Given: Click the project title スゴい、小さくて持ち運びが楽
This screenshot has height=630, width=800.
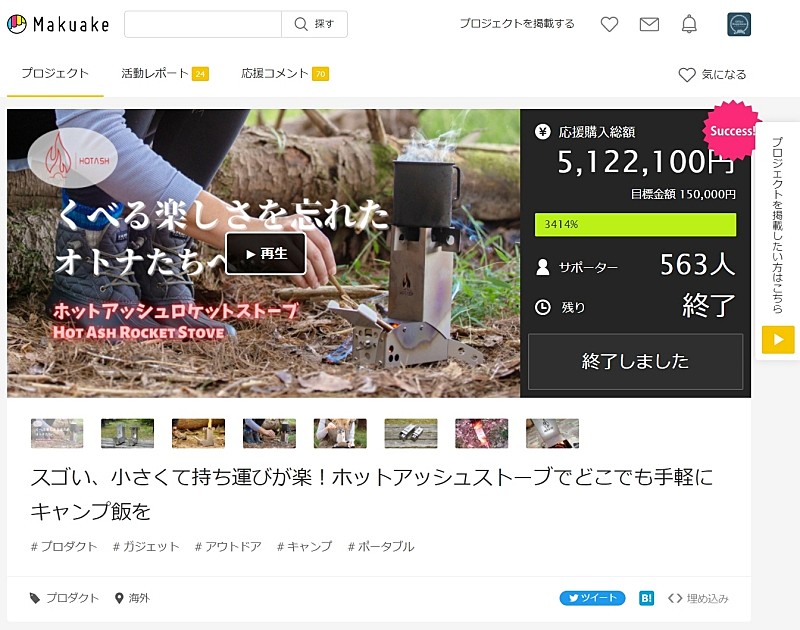Looking at the screenshot, I should click(371, 494).
